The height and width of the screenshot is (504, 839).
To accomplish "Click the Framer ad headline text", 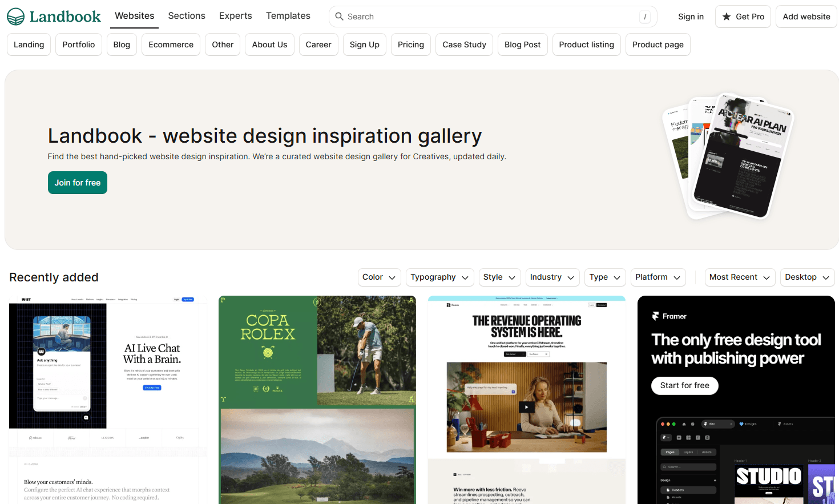I will click(736, 349).
